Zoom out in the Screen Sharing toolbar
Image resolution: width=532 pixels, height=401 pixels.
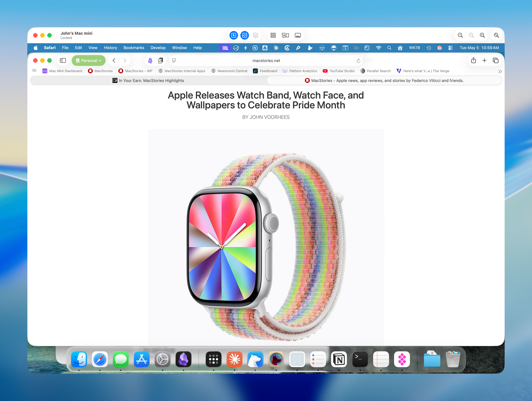pos(460,35)
